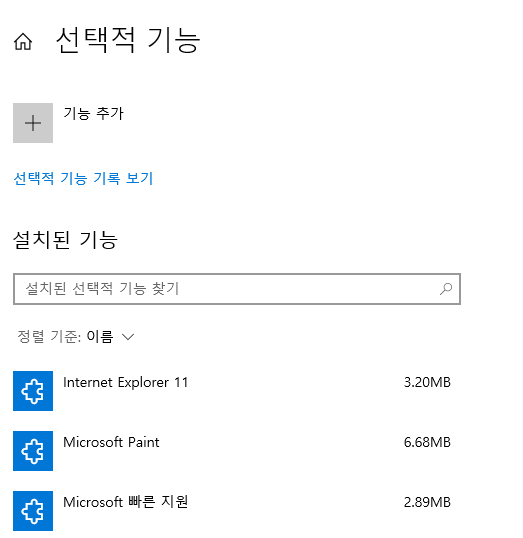
Task: Click the 3.20MB size value
Action: [x=427, y=382]
